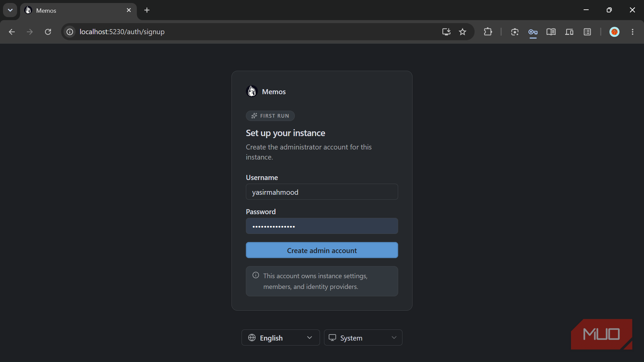This screenshot has height=362, width=644.
Task: Focus the Password input field
Action: tap(322, 226)
